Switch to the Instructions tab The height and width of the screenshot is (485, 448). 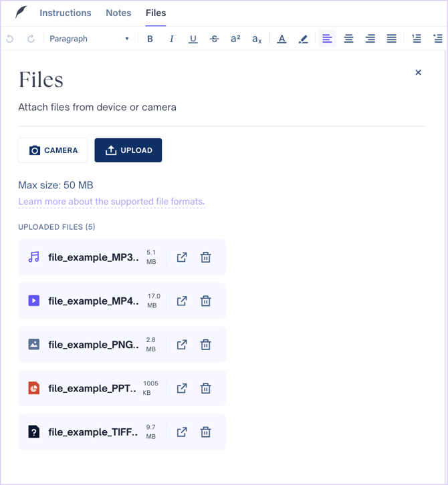[x=66, y=13]
